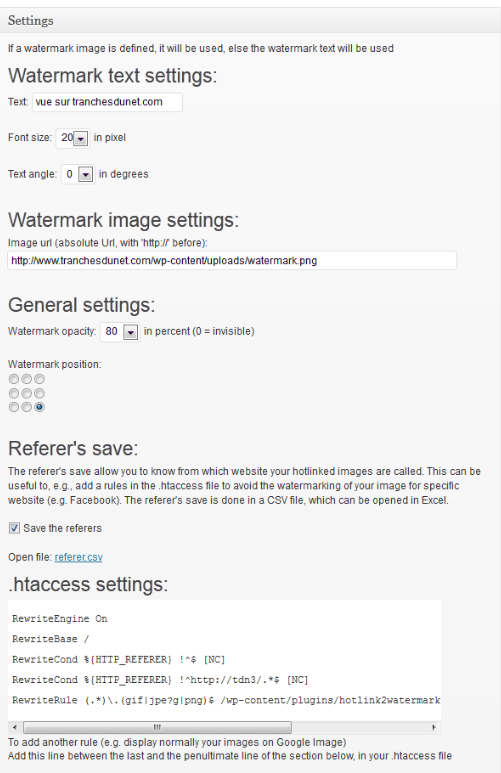The image size is (501, 773).
Task: Uncheck the Save the referers checkbox
Action: tap(14, 528)
